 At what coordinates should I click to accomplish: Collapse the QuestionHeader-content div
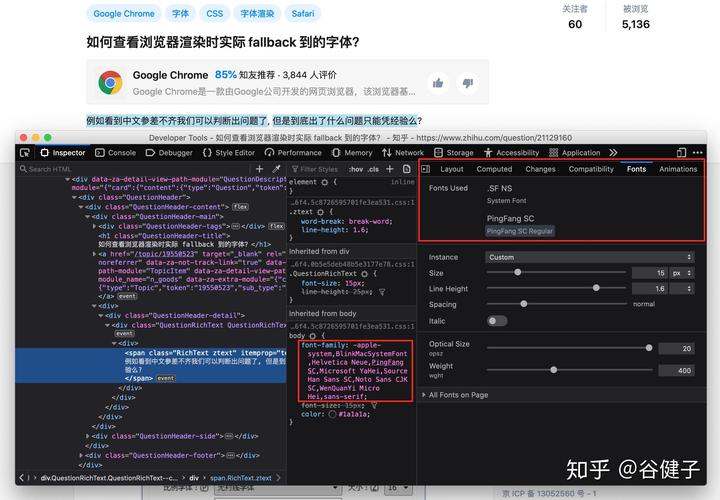pyautogui.click(x=81, y=207)
